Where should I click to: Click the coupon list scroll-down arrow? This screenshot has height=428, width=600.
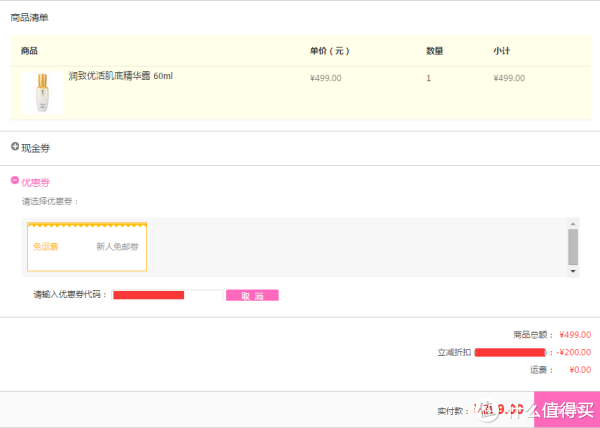pyautogui.click(x=573, y=271)
